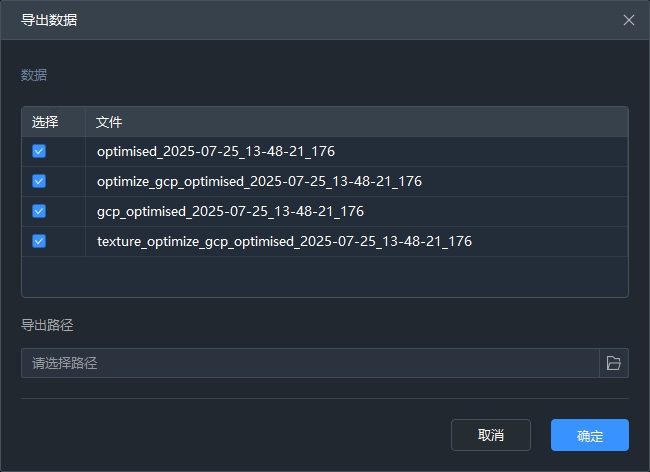Image resolution: width=650 pixels, height=472 pixels.
Task: Open the folder browser for export path
Action: (x=614, y=363)
